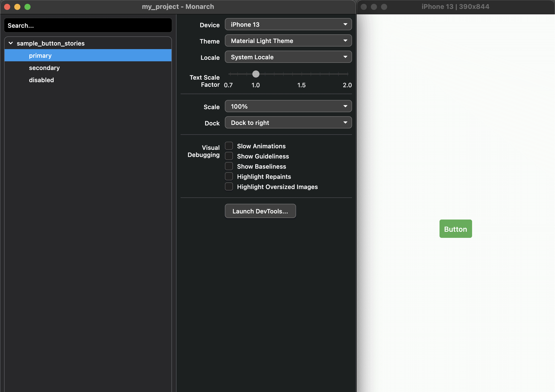Click the Launch DevTools button

[260, 211]
